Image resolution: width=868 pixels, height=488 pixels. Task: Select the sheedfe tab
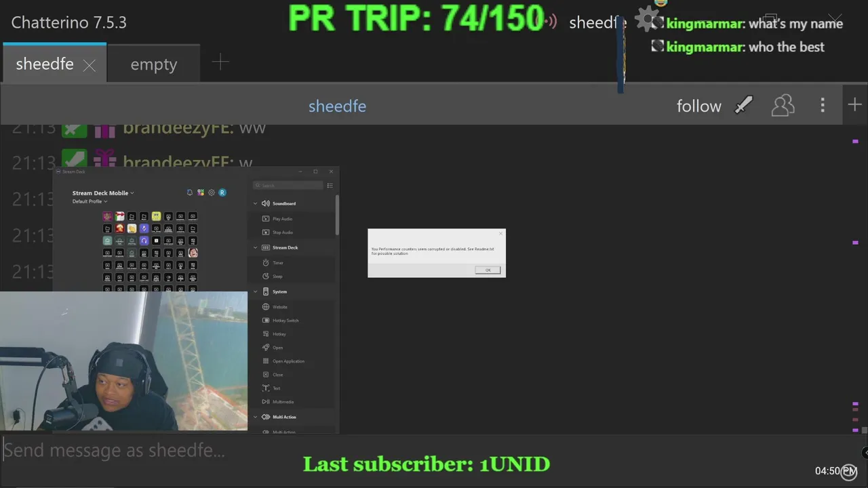[45, 64]
